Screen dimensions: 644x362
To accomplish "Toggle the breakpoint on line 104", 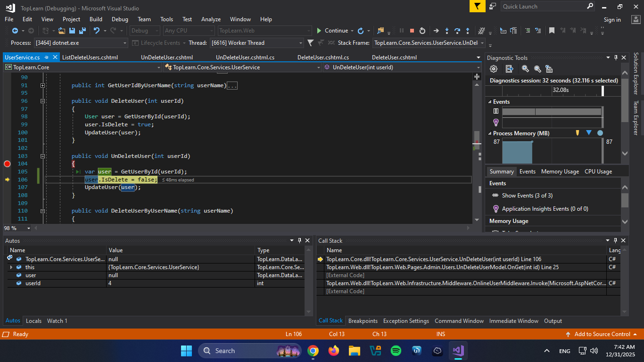I will click(x=7, y=164).
